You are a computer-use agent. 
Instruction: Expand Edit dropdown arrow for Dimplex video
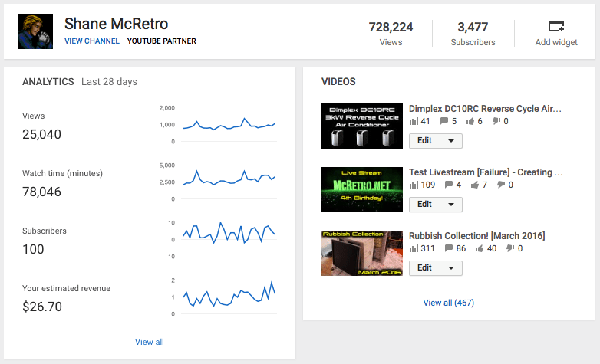click(x=451, y=141)
